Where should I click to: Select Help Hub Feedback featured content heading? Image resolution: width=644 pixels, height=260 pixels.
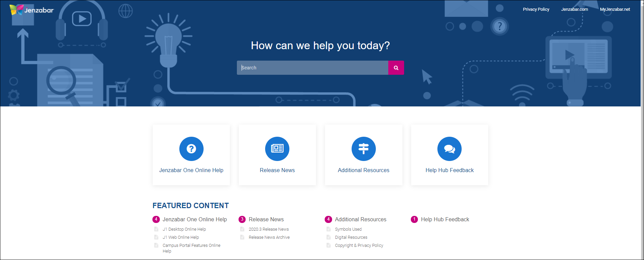click(x=445, y=220)
